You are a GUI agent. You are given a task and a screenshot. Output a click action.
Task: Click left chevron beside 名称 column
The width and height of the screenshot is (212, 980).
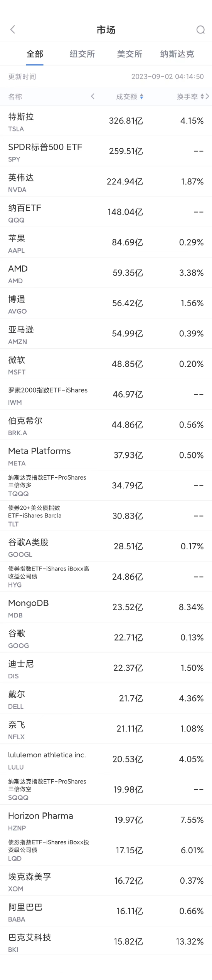pos(93,96)
